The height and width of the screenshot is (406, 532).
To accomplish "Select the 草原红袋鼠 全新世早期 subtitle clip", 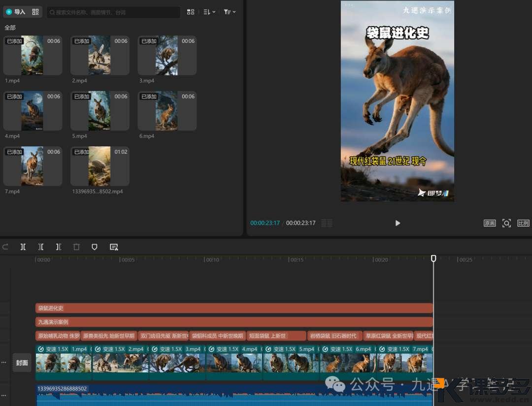I will (x=389, y=336).
